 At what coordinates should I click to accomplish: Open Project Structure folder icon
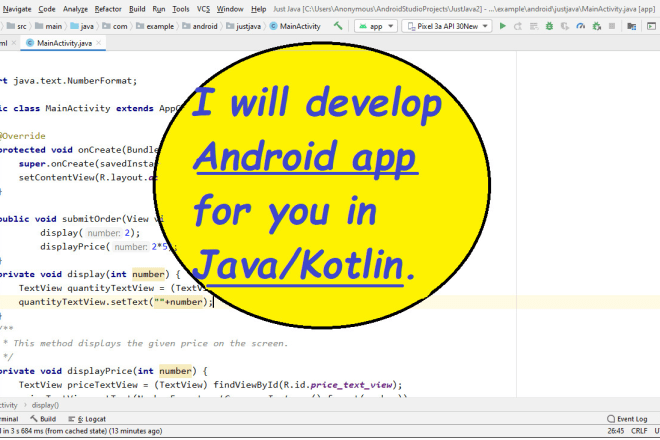(631, 26)
